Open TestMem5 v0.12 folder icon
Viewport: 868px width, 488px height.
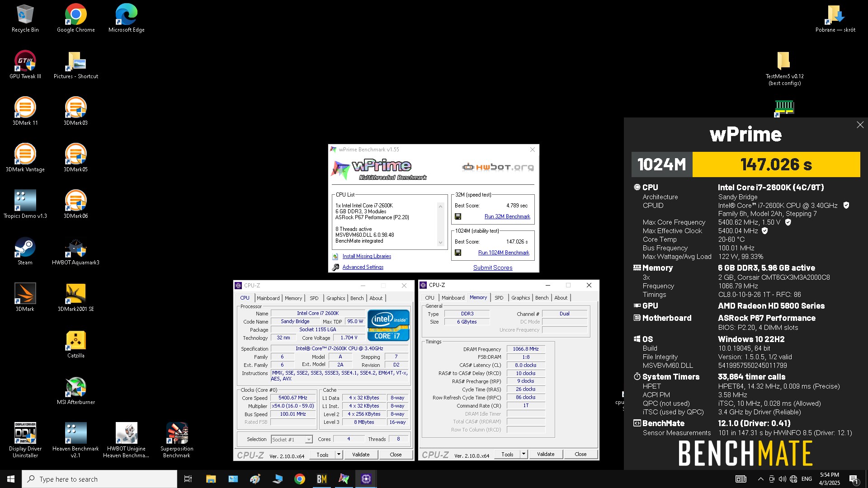coord(784,68)
